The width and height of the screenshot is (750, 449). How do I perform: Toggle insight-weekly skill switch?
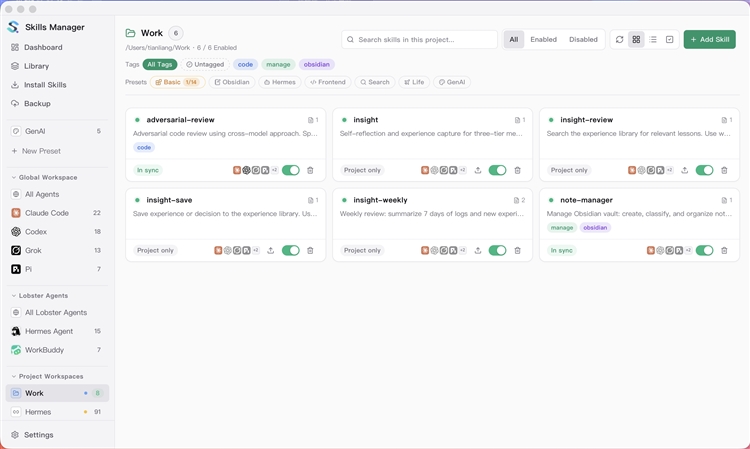[497, 251]
